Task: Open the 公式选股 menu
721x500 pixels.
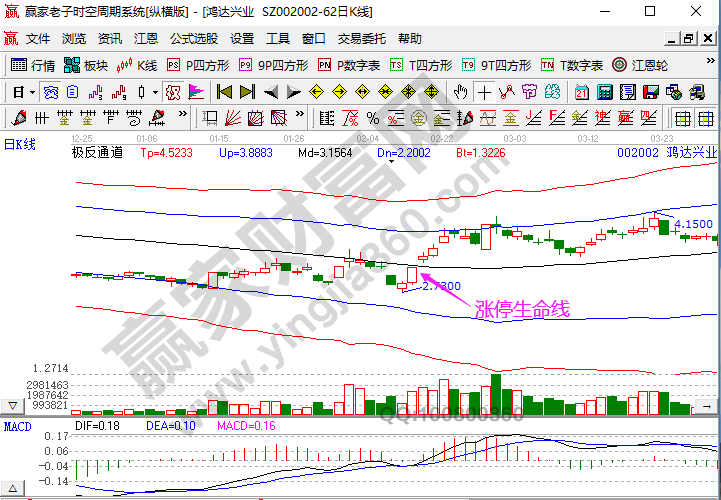Action: coord(194,39)
